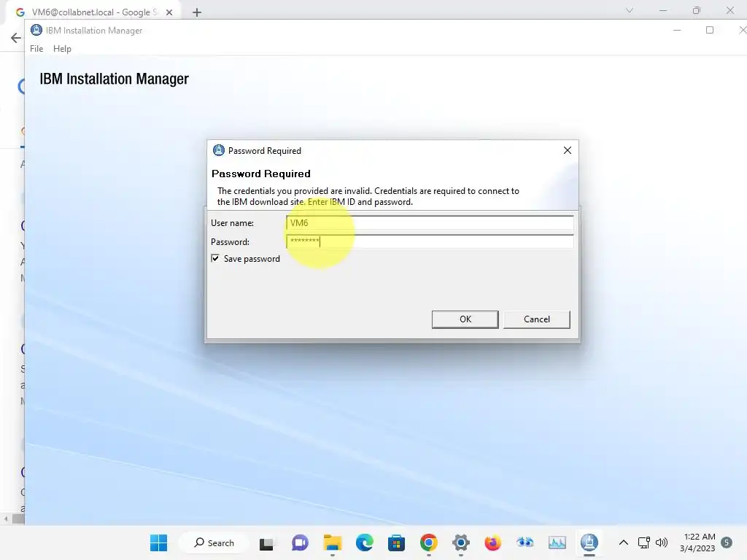Open Settings gear on taskbar
This screenshot has height=560, width=747.
click(461, 542)
